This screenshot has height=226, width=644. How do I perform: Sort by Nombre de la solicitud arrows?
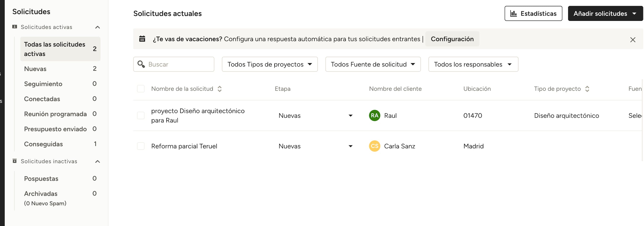(220, 89)
